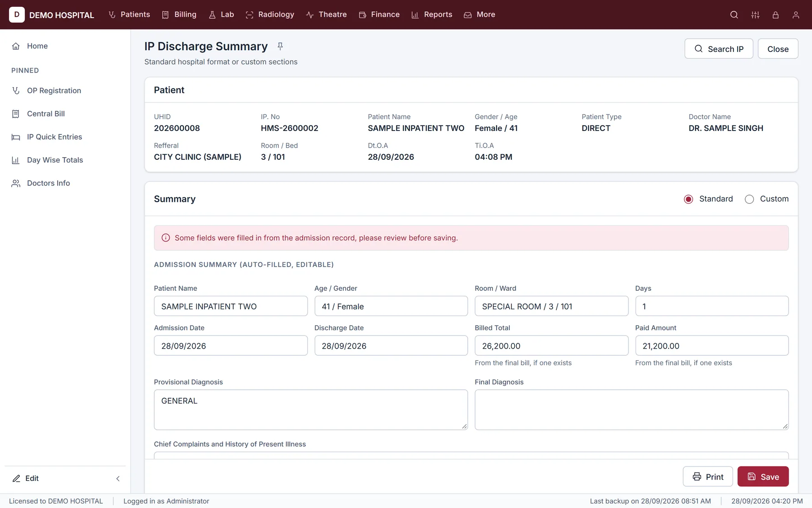Click the Billed Total field

[x=551, y=345]
